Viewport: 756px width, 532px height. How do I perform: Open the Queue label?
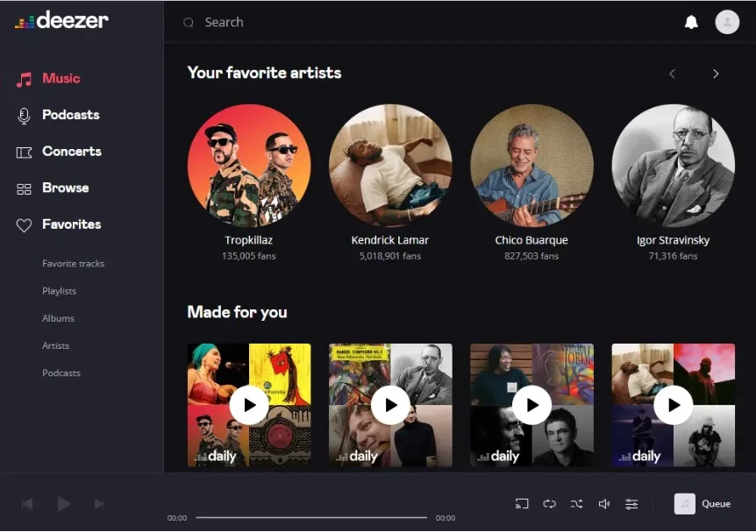pos(716,504)
